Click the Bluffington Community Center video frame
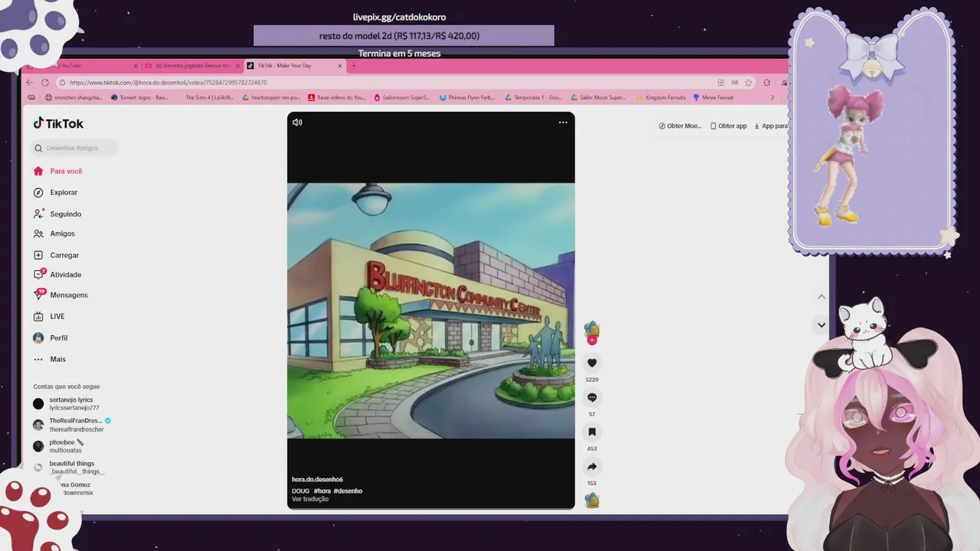The image size is (980, 551). tap(430, 311)
